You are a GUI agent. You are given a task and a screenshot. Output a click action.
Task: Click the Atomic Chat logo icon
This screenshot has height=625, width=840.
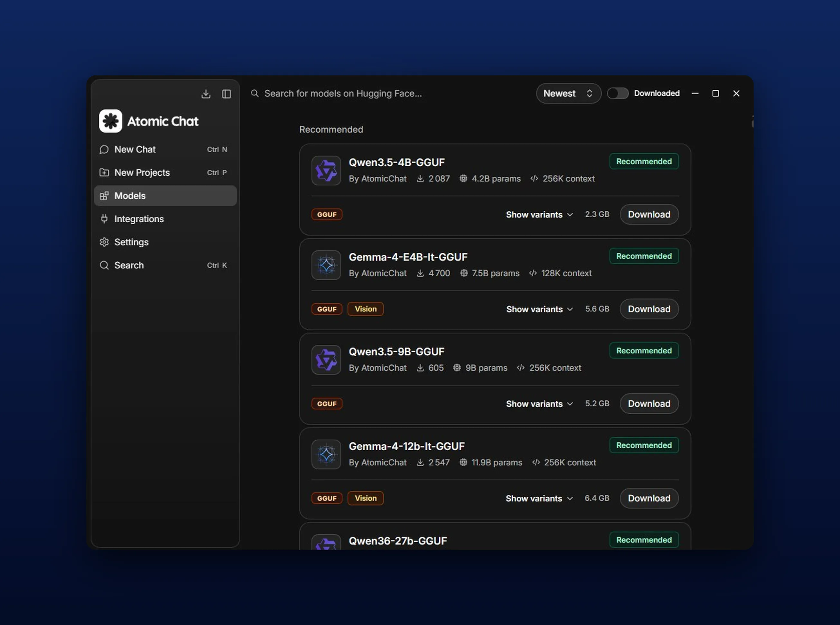[x=110, y=121]
